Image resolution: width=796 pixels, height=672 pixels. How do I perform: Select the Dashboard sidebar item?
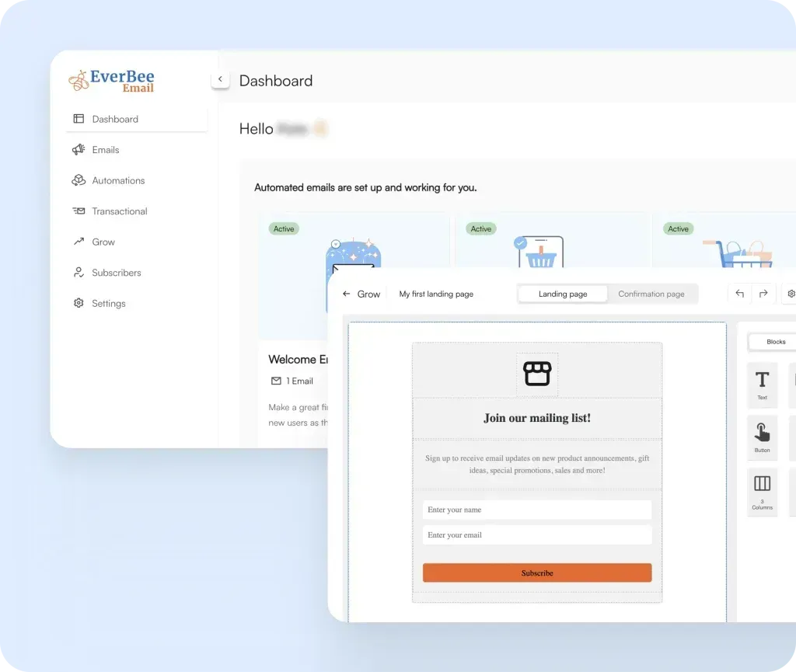(115, 119)
